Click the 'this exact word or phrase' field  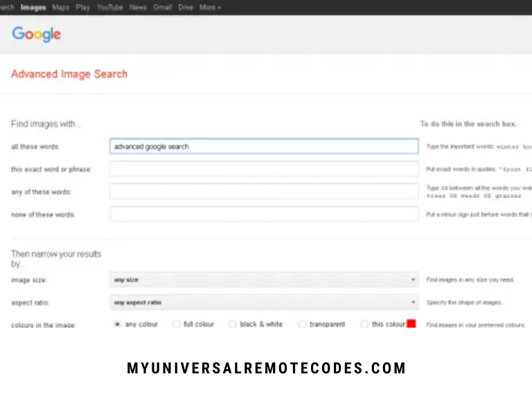[264, 169]
